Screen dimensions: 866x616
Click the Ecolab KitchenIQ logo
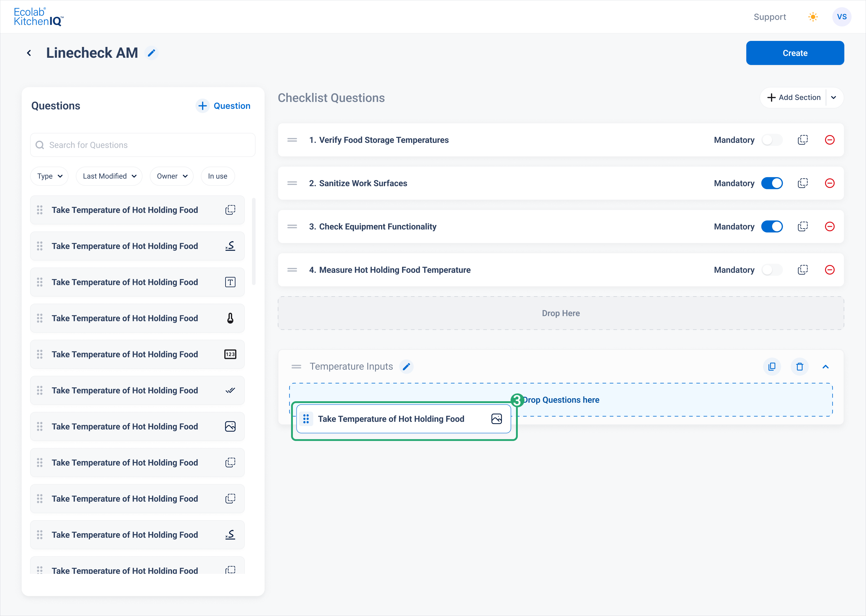tap(39, 17)
